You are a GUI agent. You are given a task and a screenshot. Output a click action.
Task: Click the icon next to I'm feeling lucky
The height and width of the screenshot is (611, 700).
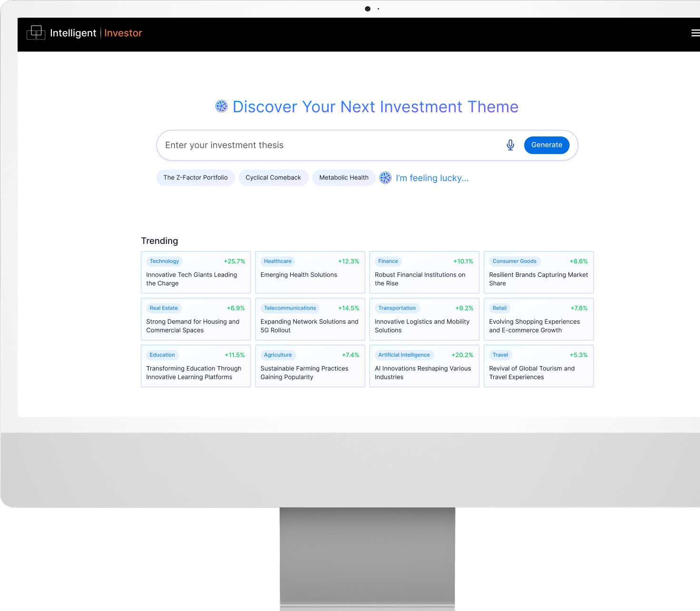[x=385, y=178]
